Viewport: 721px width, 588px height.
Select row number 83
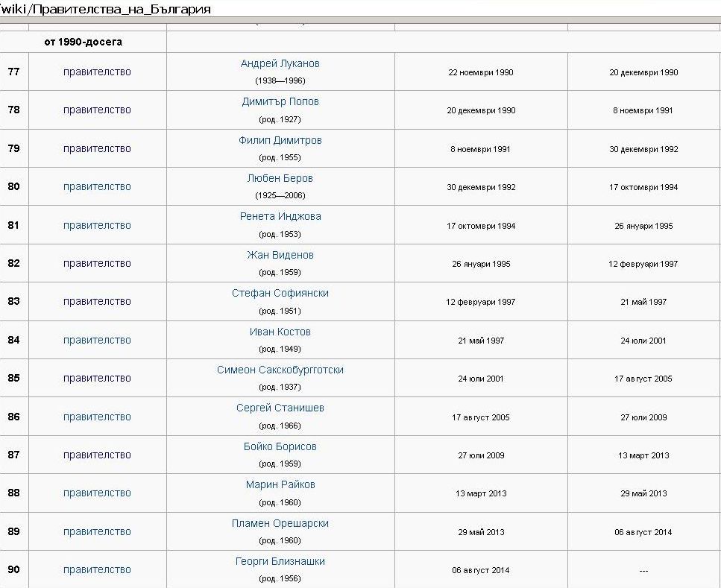[x=14, y=302]
